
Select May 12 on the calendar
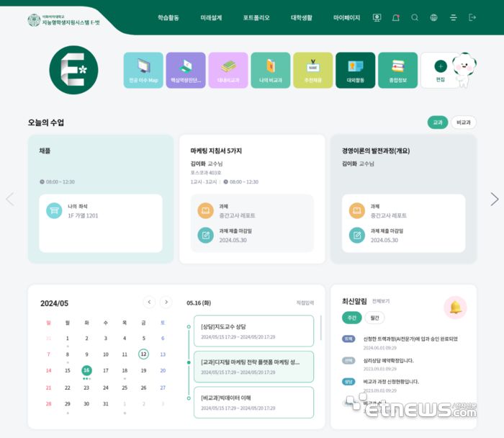click(x=143, y=354)
